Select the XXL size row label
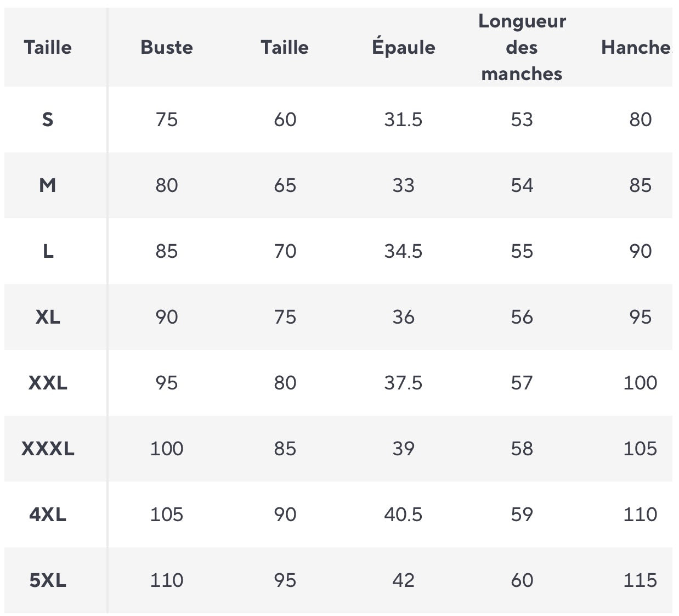679x616 pixels. 48,383
